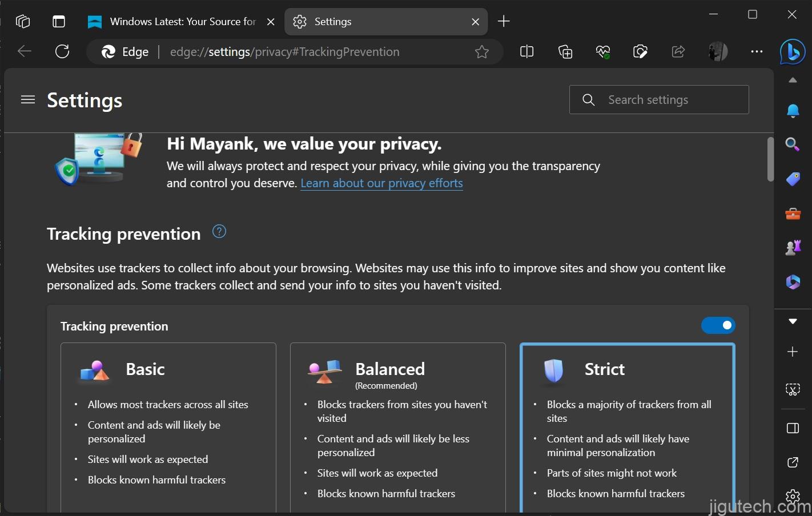Image resolution: width=812 pixels, height=516 pixels.
Task: Open sidebar web capture selection icon
Action: pyautogui.click(x=793, y=390)
